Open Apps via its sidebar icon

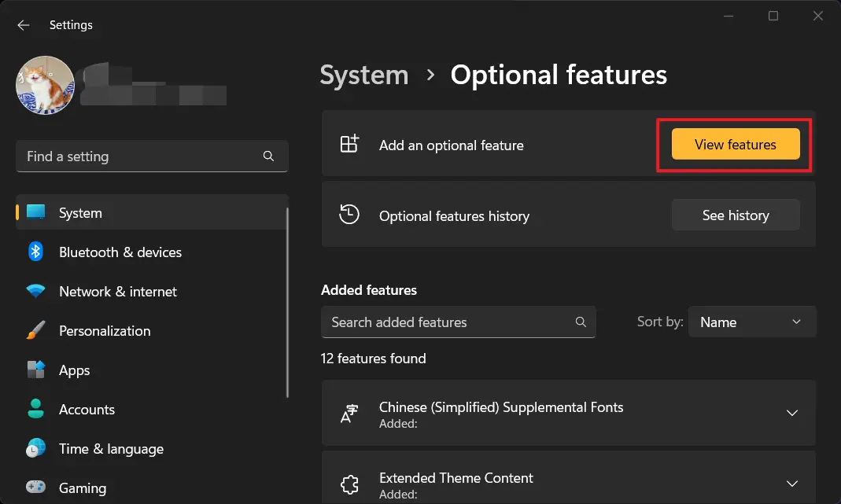[x=36, y=370]
